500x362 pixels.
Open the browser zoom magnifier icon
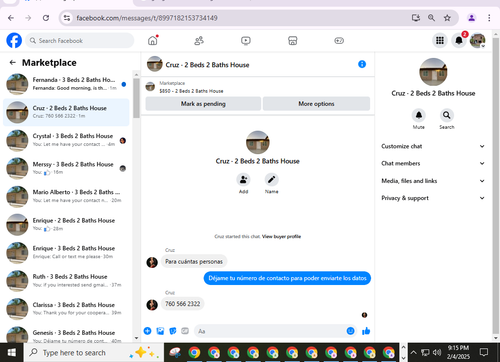[x=431, y=18]
